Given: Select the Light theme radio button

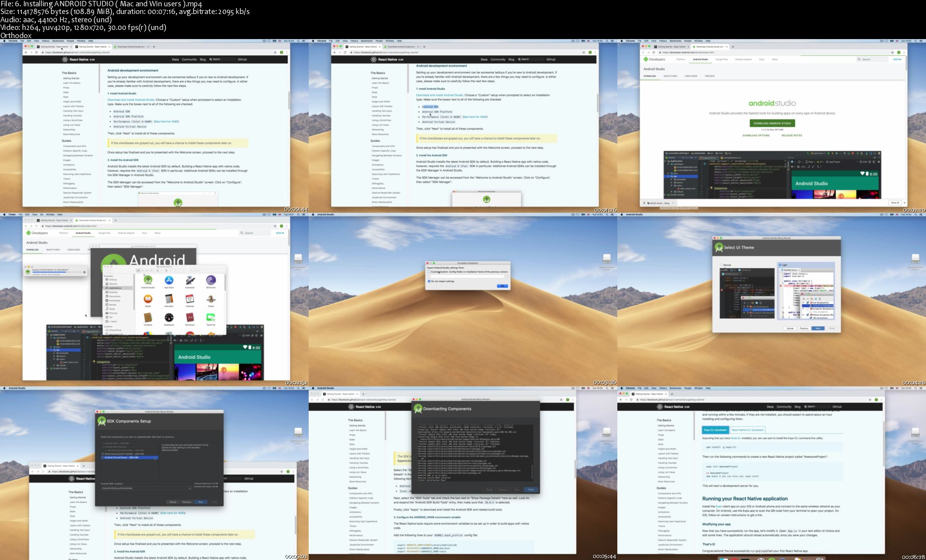Looking at the screenshot, I should coord(780,265).
